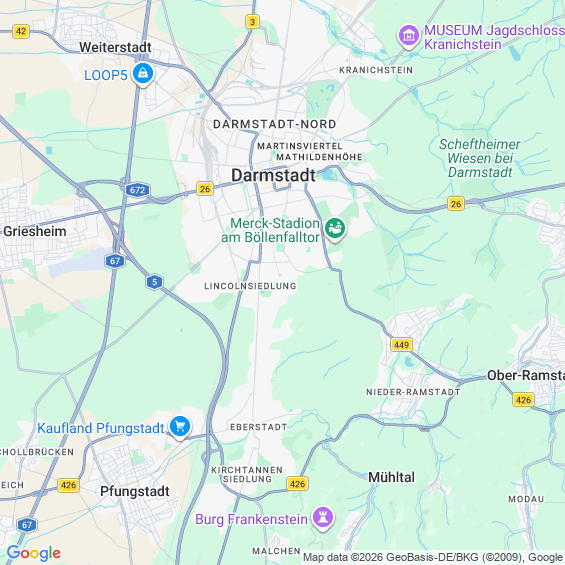Image resolution: width=565 pixels, height=565 pixels.
Task: Click the Map data attribution text
Action: pos(433,557)
